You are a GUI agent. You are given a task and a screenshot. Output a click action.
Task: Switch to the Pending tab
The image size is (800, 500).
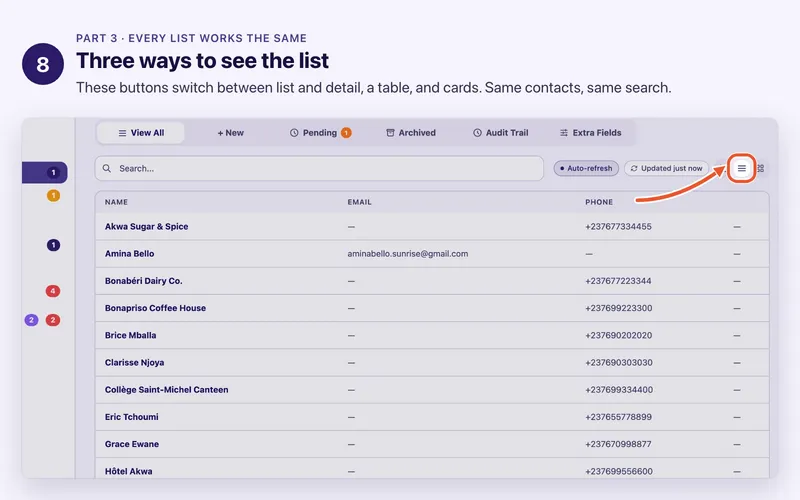[320, 133]
